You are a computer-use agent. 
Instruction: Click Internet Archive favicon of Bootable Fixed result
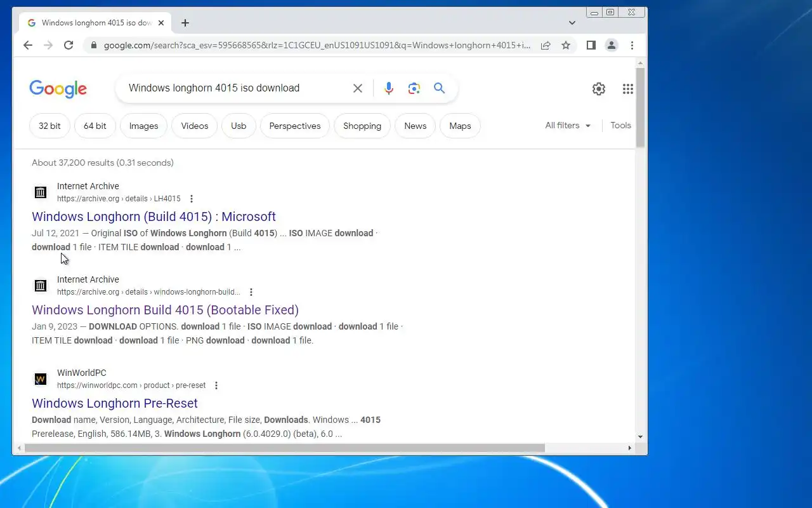tap(41, 285)
